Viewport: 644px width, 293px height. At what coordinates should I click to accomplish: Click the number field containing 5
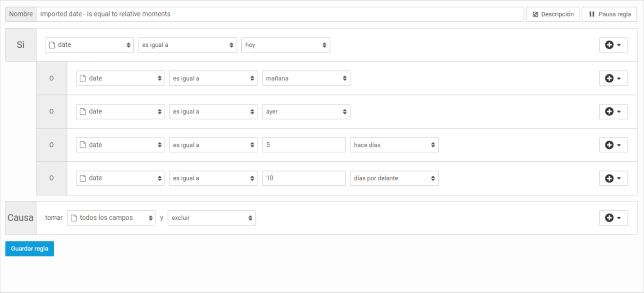[x=304, y=145]
